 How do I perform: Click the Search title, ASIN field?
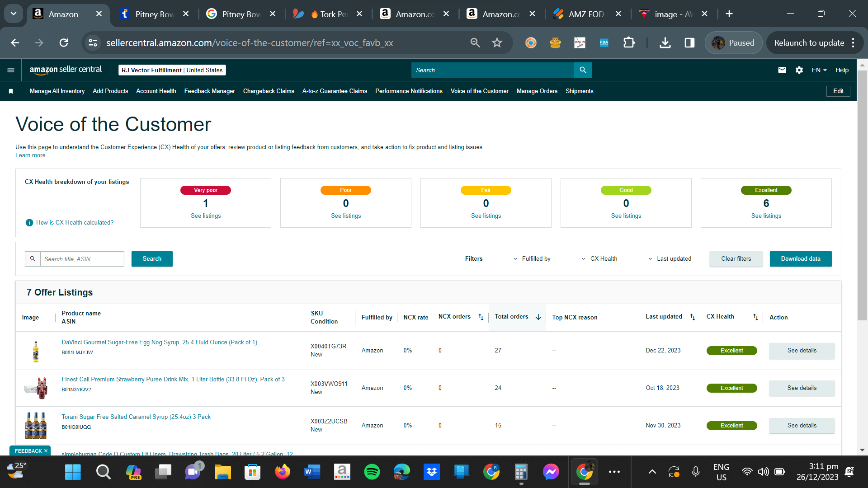82,259
